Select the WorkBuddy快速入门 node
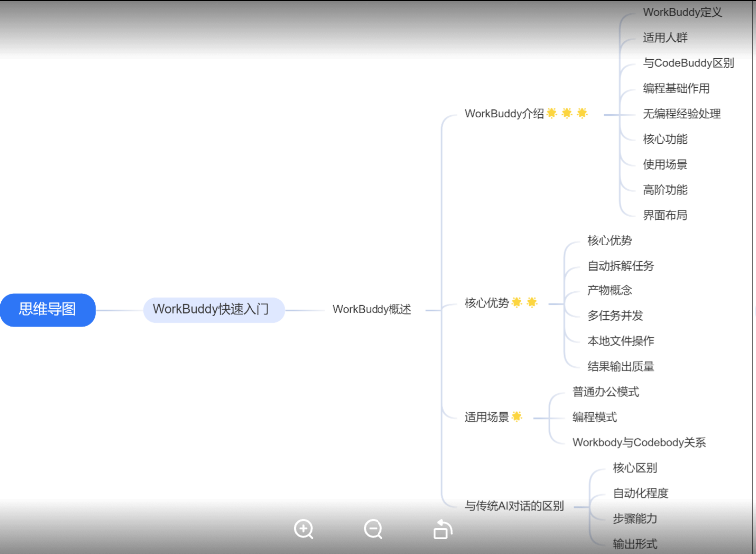This screenshot has height=554, width=756. pyautogui.click(x=213, y=310)
